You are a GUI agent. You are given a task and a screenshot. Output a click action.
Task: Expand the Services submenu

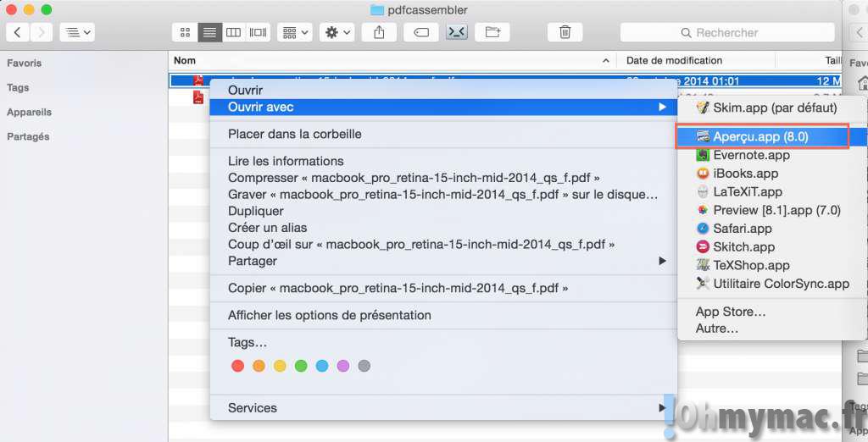point(443,407)
